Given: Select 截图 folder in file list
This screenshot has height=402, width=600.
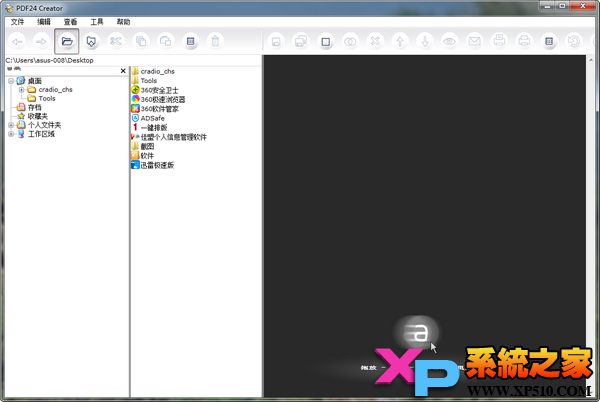Looking at the screenshot, I should pos(143,146).
